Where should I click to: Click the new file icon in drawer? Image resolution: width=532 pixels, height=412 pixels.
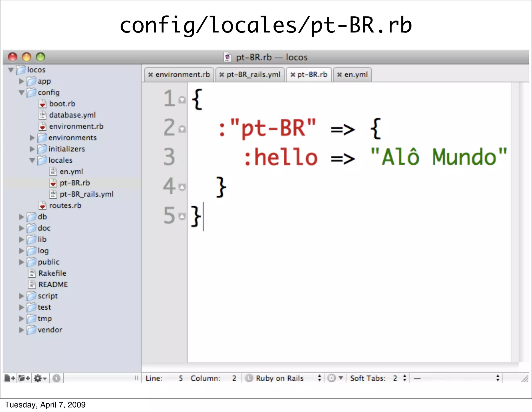coord(10,378)
